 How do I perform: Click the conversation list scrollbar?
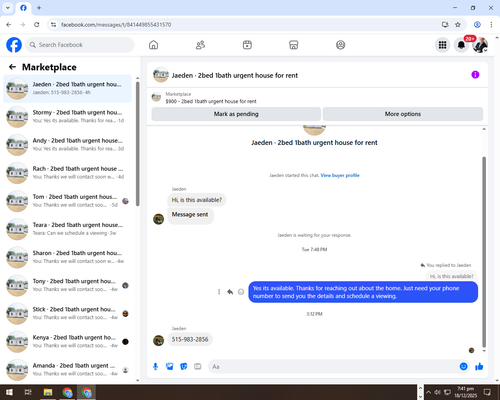[138, 143]
